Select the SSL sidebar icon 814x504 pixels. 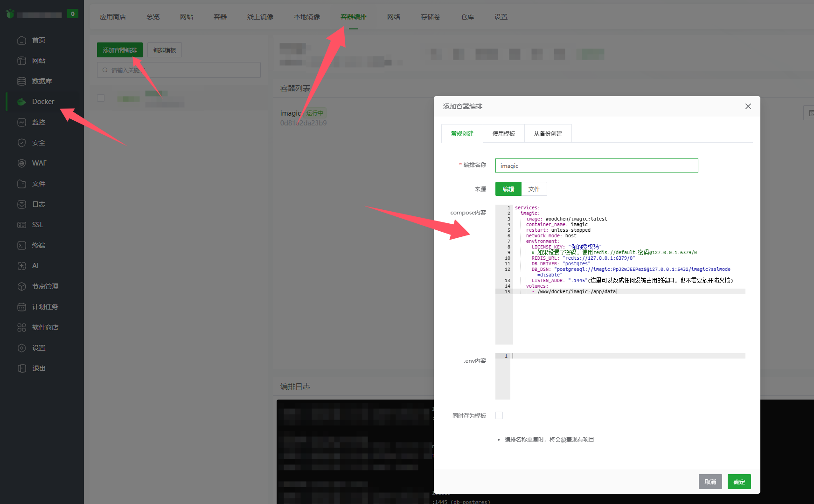(x=21, y=225)
